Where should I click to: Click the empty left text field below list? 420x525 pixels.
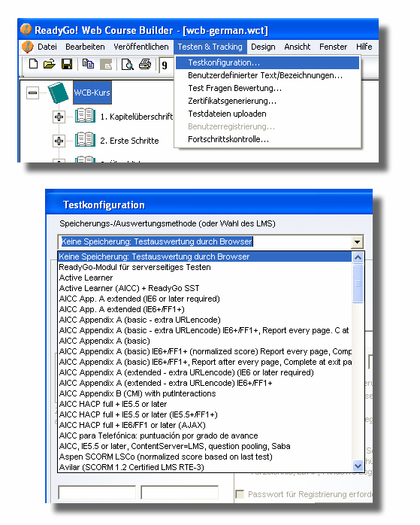coord(97,493)
